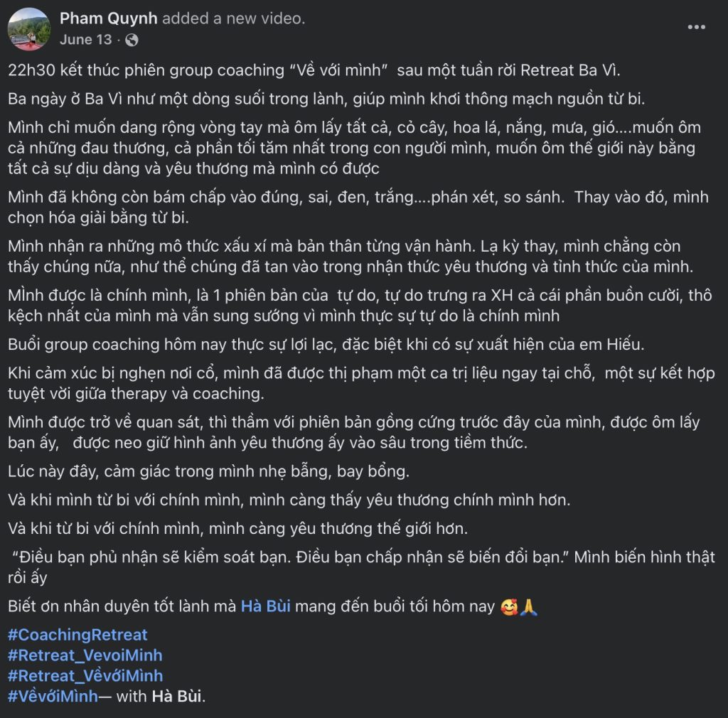The image size is (728, 718).
Task: Click the globe public audience icon
Action: (x=132, y=40)
